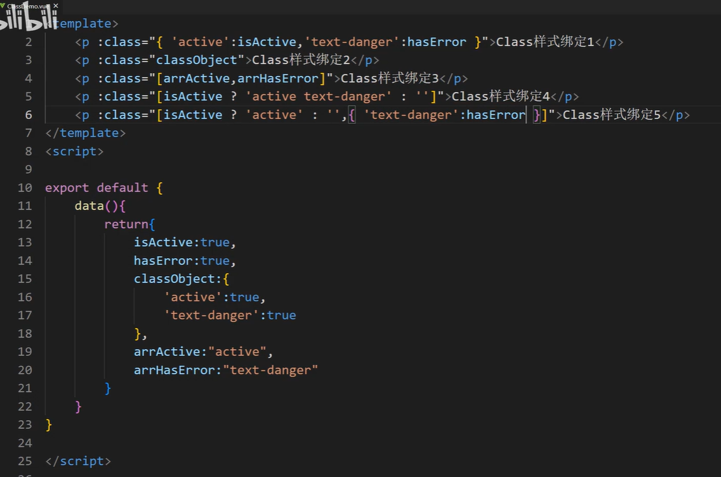Click the text 'Class样式绑定5'
Viewport: 721px width, 477px height.
(x=612, y=115)
